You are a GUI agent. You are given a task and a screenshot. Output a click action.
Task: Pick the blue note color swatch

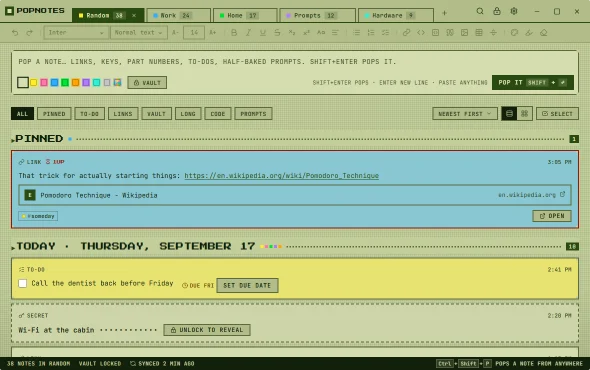55,82
